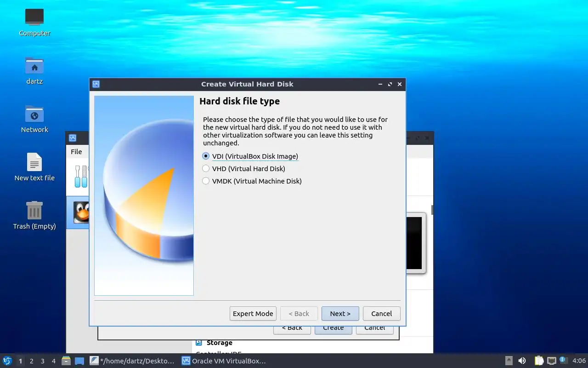Click the Storage section disk icon
The height and width of the screenshot is (368, 588).
click(x=199, y=343)
